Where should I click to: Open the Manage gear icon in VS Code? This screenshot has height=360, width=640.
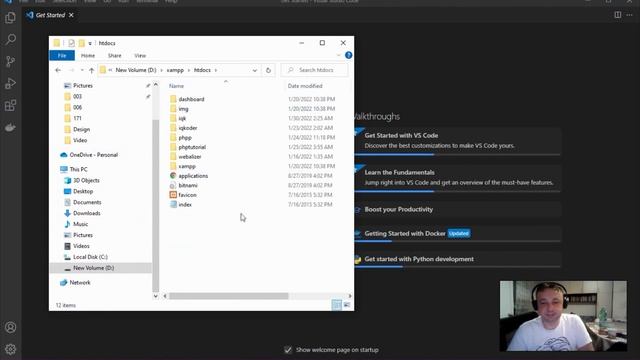(11, 349)
